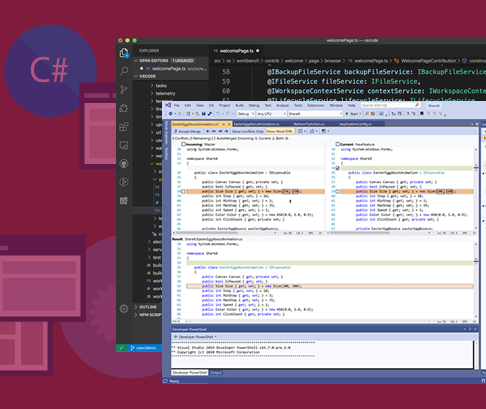Open the ShareX startup project dropdown
486x409 pixels.
[315, 114]
